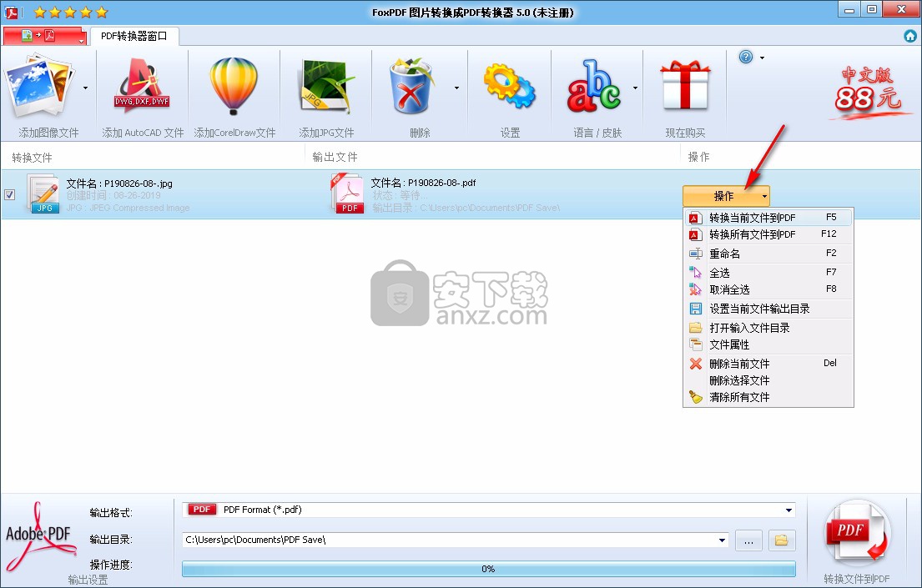Expand Language / Skin dropdown arrow
The height and width of the screenshot is (588, 922).
(636, 88)
